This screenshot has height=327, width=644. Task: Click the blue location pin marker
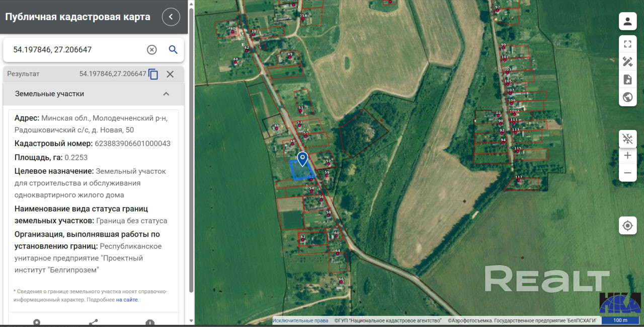click(x=302, y=158)
